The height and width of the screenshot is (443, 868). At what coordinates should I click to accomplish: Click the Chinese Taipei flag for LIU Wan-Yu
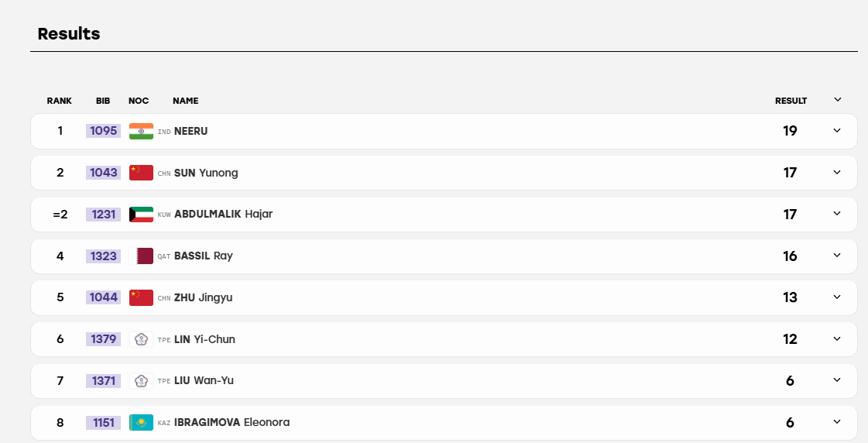click(141, 381)
